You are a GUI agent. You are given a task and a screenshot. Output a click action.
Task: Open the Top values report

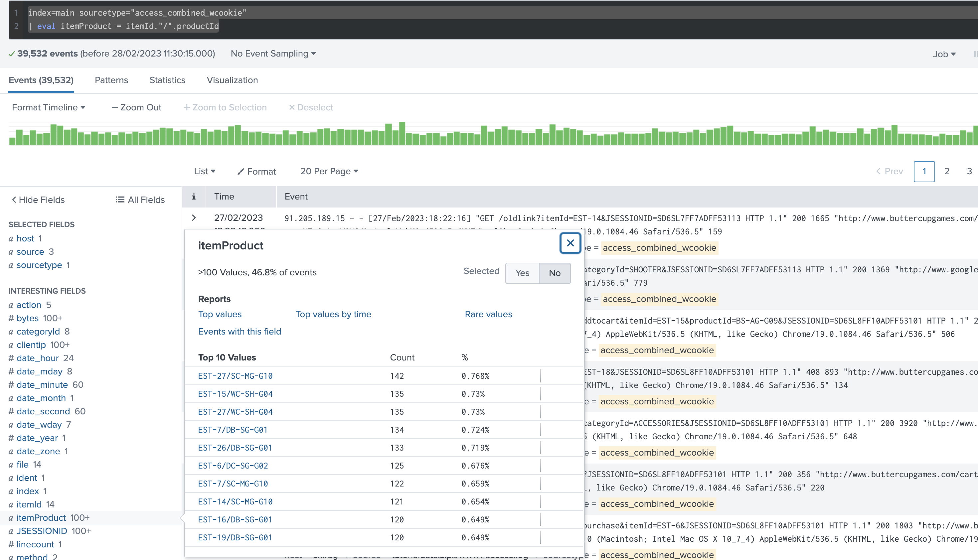(x=220, y=314)
